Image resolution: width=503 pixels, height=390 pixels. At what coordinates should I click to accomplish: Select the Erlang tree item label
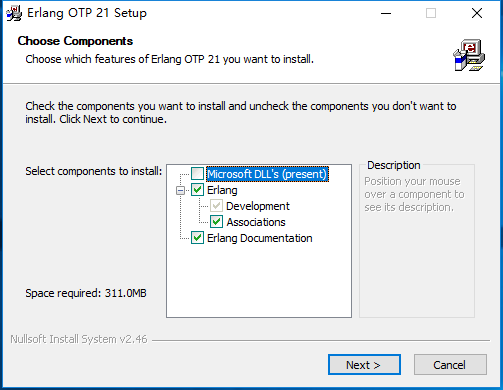(222, 190)
